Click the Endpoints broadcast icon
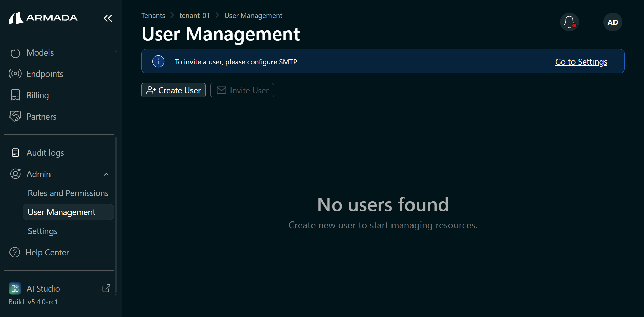644x317 pixels. click(15, 74)
